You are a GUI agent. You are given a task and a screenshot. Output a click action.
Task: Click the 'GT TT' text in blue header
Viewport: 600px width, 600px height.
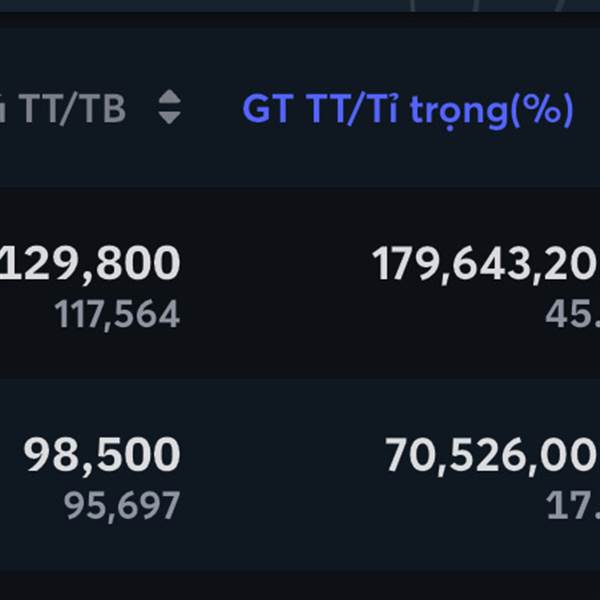coord(293,109)
